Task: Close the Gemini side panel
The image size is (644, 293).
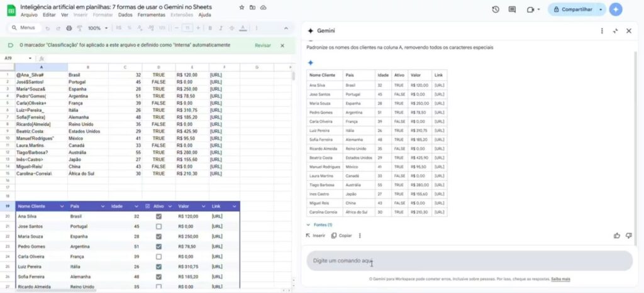Action: (x=629, y=31)
